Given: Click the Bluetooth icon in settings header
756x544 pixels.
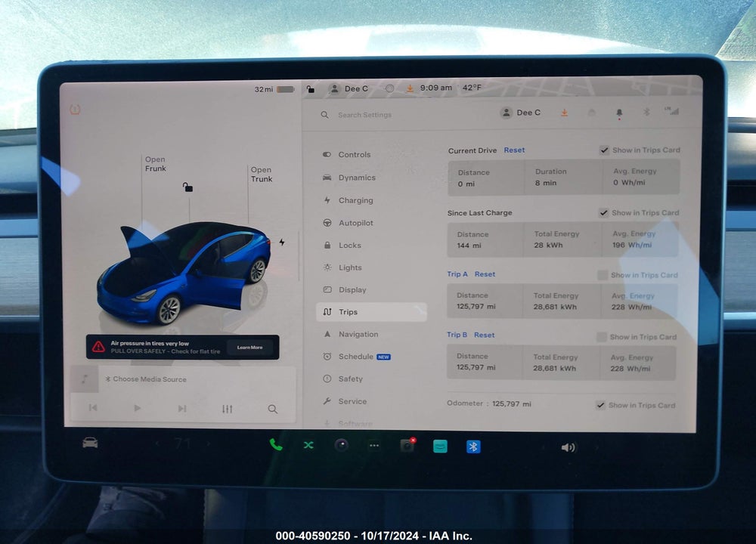Looking at the screenshot, I should pos(646,112).
